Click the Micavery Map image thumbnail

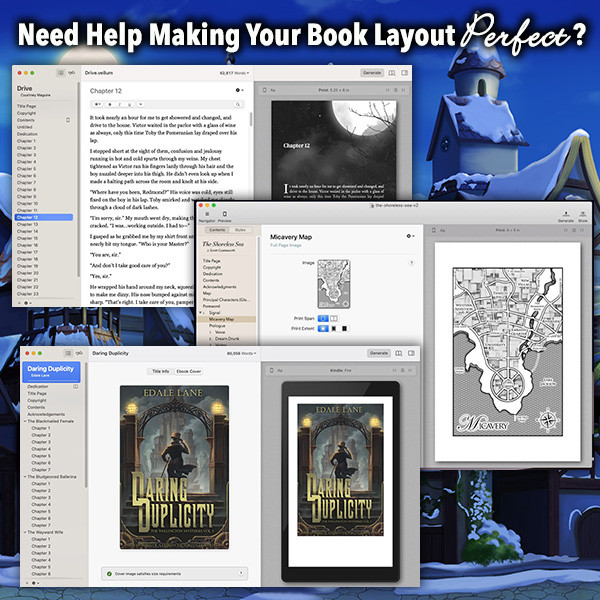coord(334,284)
